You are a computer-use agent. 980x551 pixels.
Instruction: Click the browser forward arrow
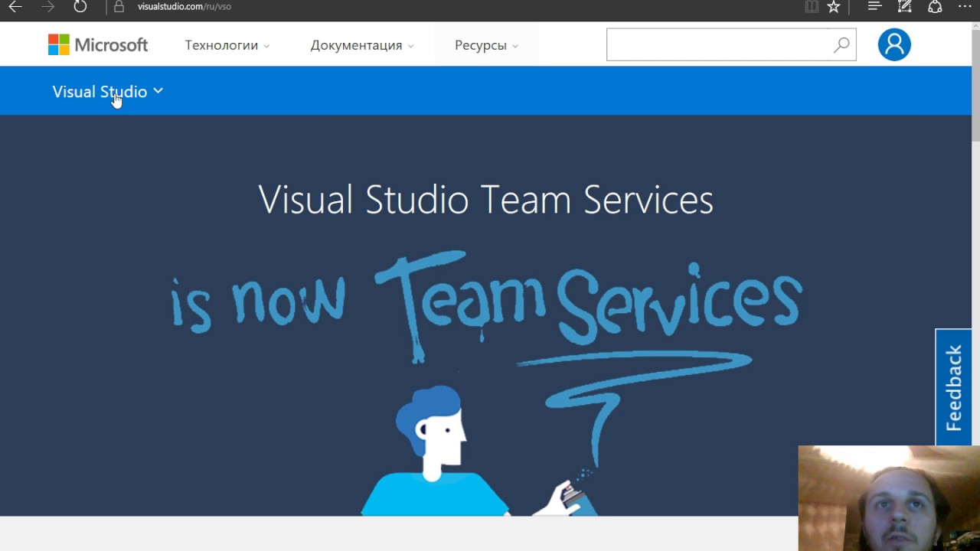47,7
